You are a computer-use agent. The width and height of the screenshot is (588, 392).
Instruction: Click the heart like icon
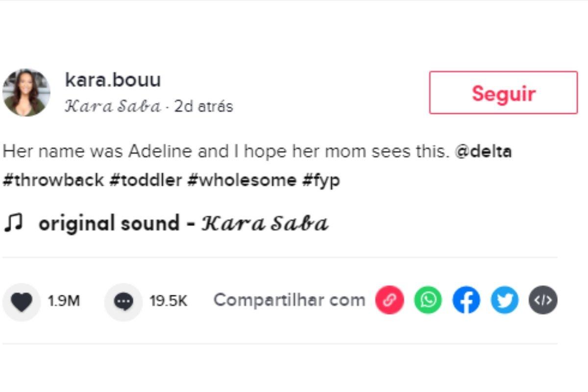pos(22,301)
